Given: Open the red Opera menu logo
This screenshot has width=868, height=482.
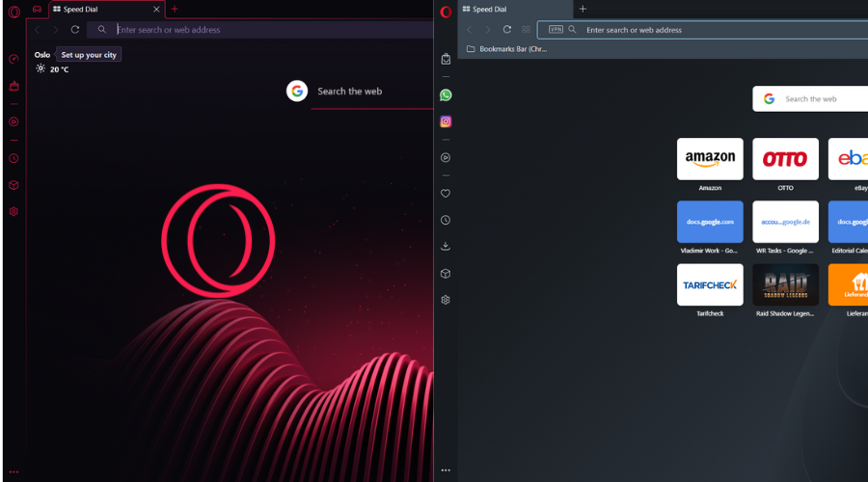Looking at the screenshot, I should coord(446,12).
